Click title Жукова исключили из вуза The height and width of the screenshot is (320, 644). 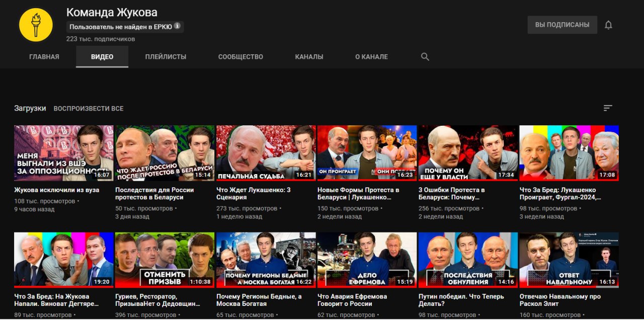(x=57, y=190)
